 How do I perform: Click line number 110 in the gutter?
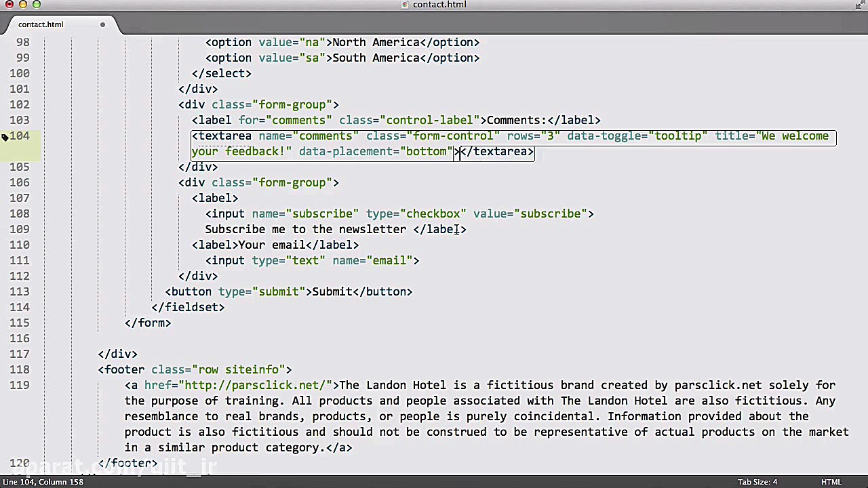click(x=20, y=245)
